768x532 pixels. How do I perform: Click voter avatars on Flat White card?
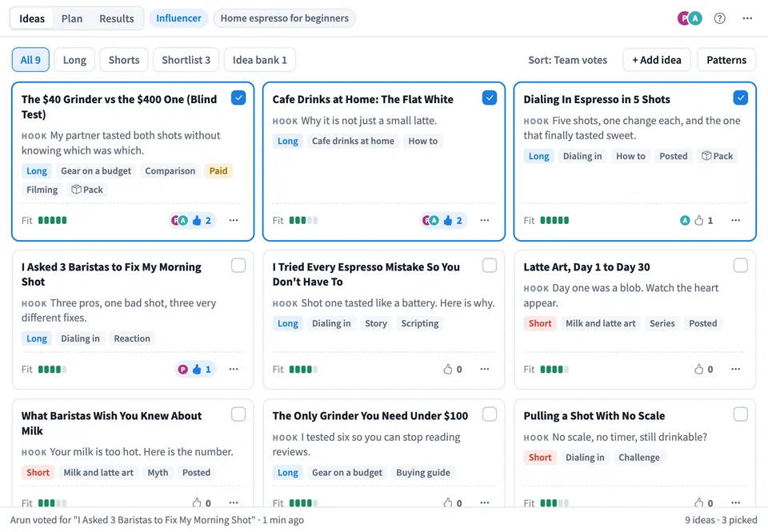(430, 221)
